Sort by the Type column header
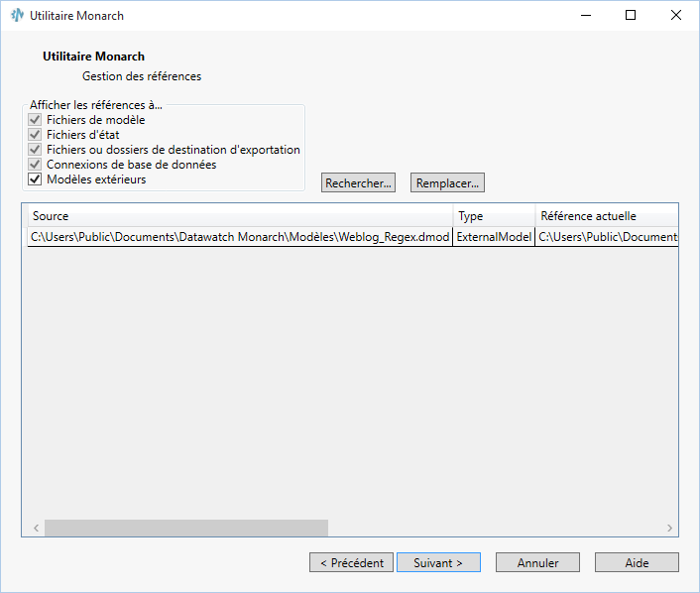Viewport: 700px width, 593px height. pos(494,216)
